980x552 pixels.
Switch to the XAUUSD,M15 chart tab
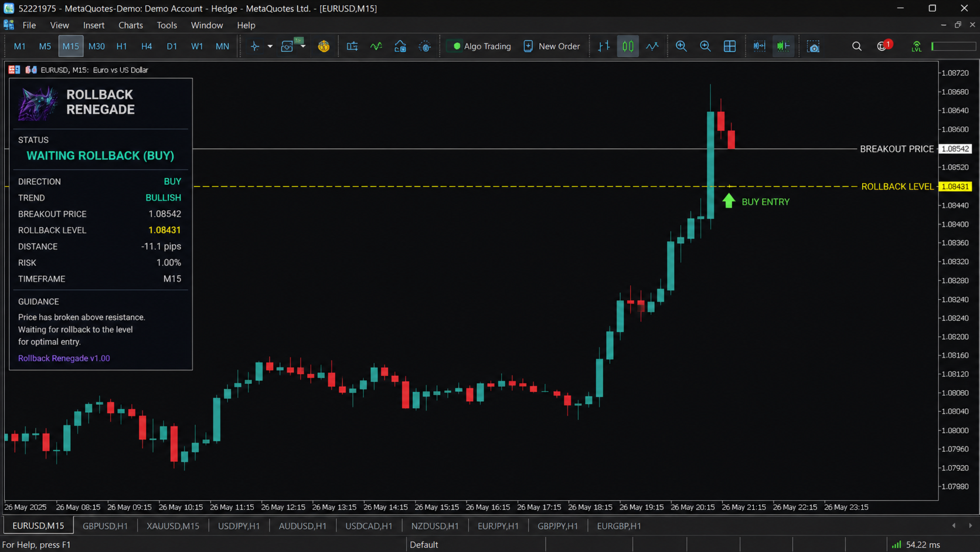(173, 526)
